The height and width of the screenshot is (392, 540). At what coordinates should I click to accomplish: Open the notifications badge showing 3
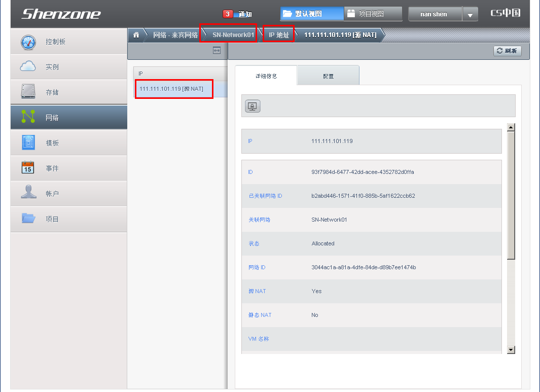[228, 14]
